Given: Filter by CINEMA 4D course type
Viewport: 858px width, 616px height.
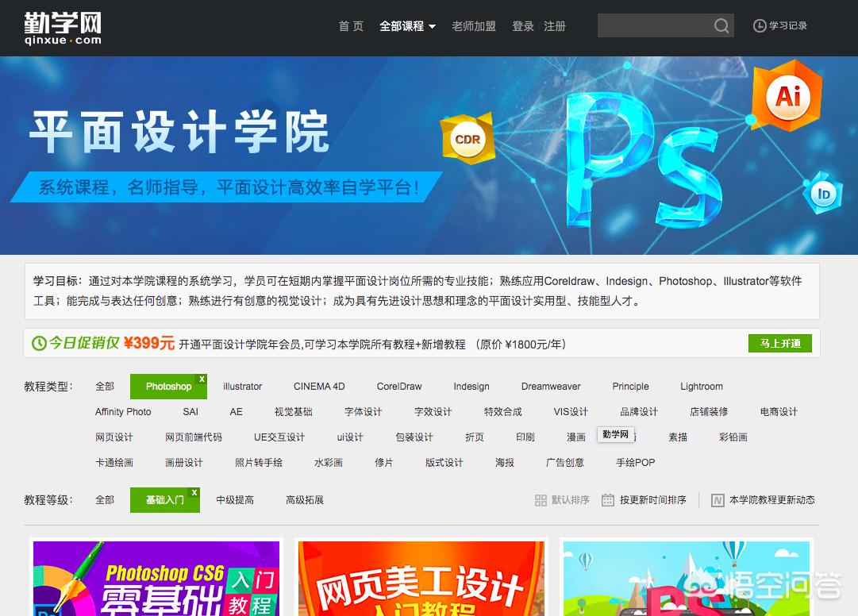Looking at the screenshot, I should (319, 387).
